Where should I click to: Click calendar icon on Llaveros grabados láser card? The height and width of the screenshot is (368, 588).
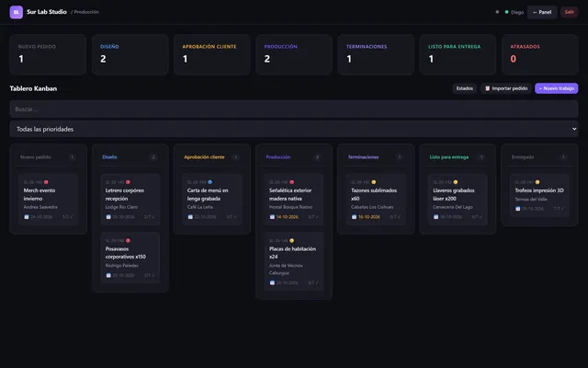[435, 217]
